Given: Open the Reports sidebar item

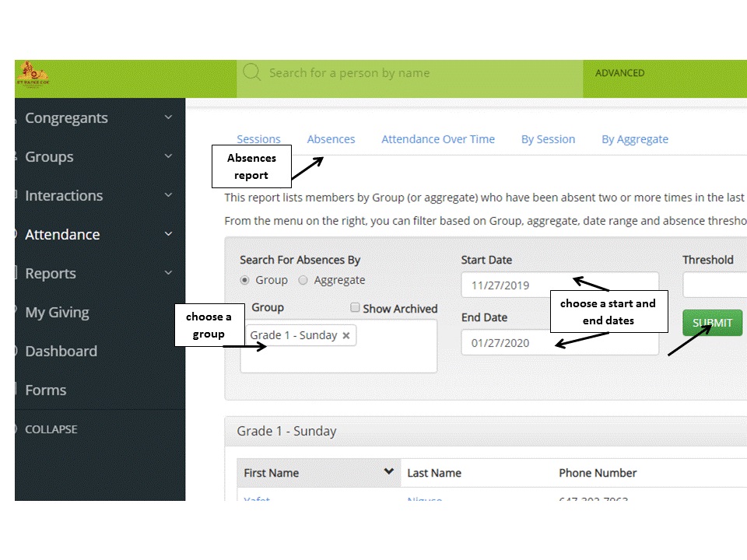Looking at the screenshot, I should (51, 273).
